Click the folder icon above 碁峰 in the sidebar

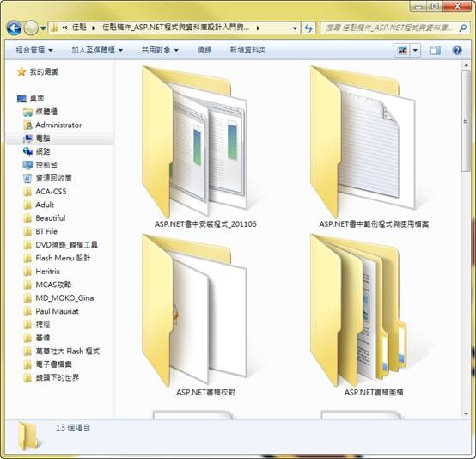click(27, 325)
